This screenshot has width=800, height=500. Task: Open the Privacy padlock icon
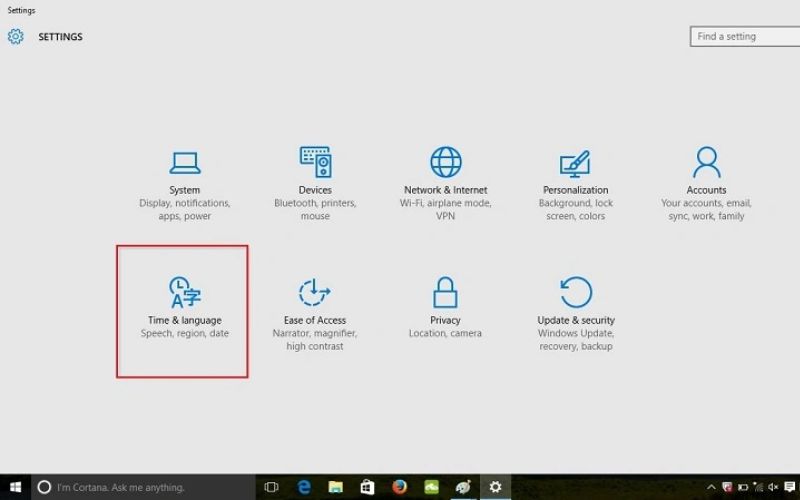pos(445,292)
